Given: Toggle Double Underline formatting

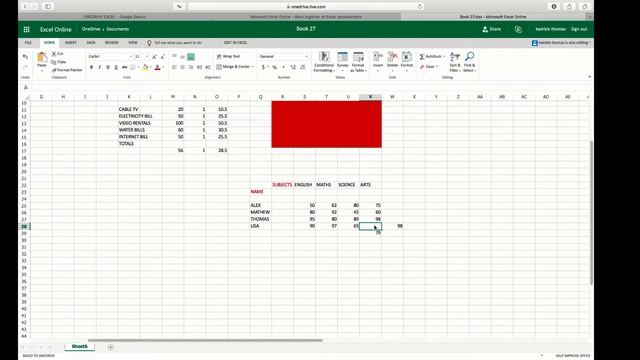Looking at the screenshot, I should tap(116, 67).
